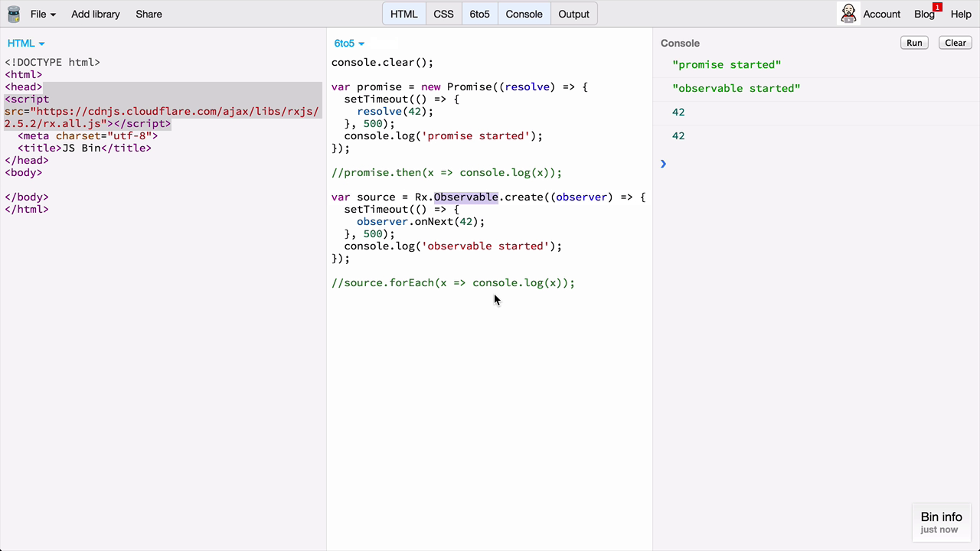The height and width of the screenshot is (551, 980).
Task: Click the console prompt chevron
Action: pos(663,164)
